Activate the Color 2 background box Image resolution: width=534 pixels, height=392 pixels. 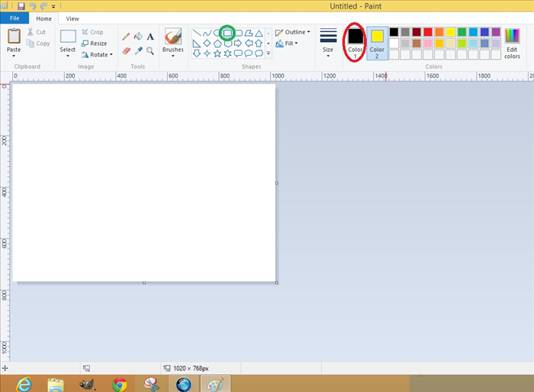pos(377,43)
